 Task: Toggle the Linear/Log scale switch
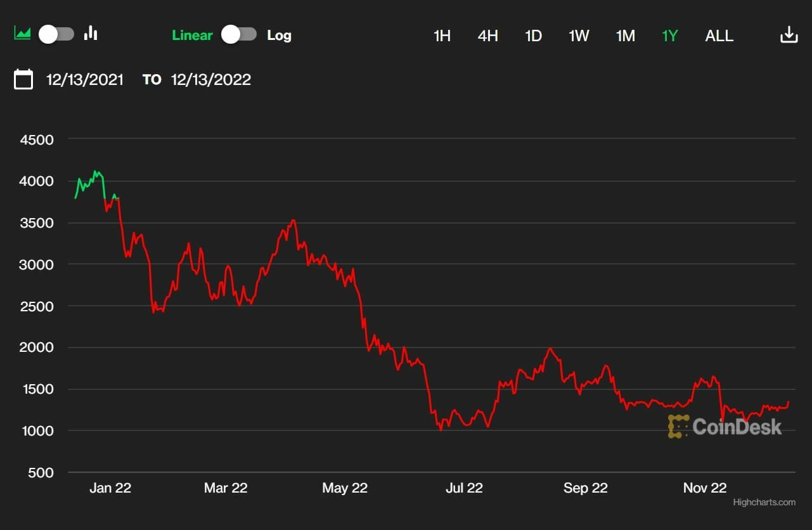(239, 35)
